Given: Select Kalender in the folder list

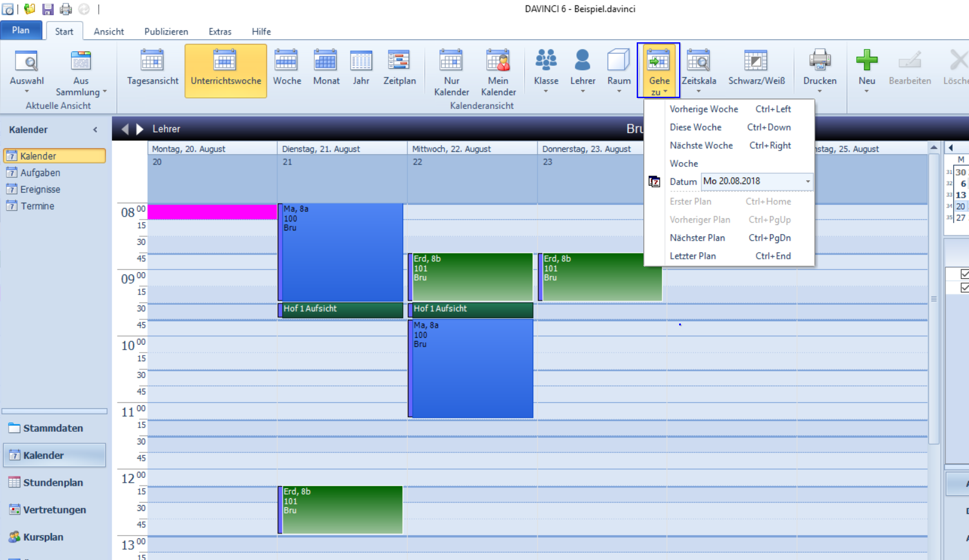Looking at the screenshot, I should (54, 156).
